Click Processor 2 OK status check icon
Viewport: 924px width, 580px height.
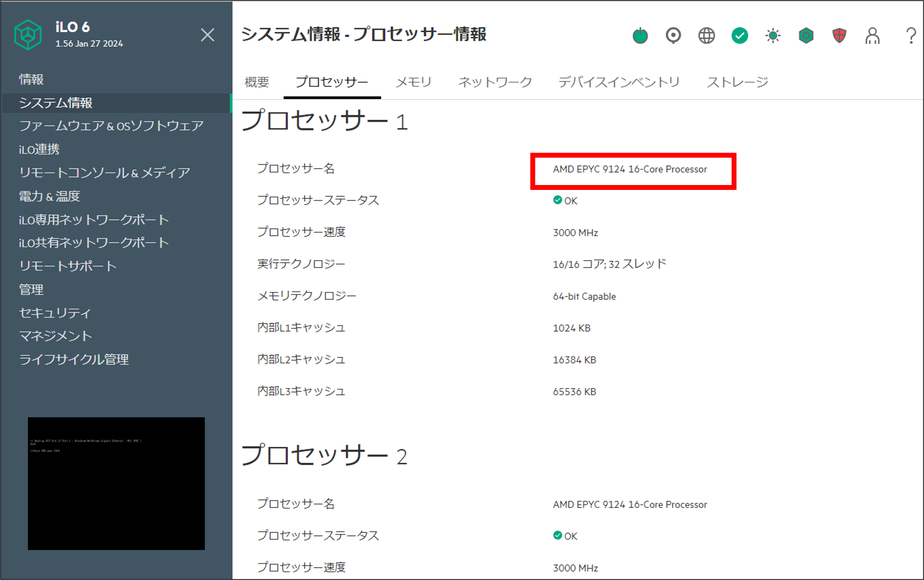[557, 535]
